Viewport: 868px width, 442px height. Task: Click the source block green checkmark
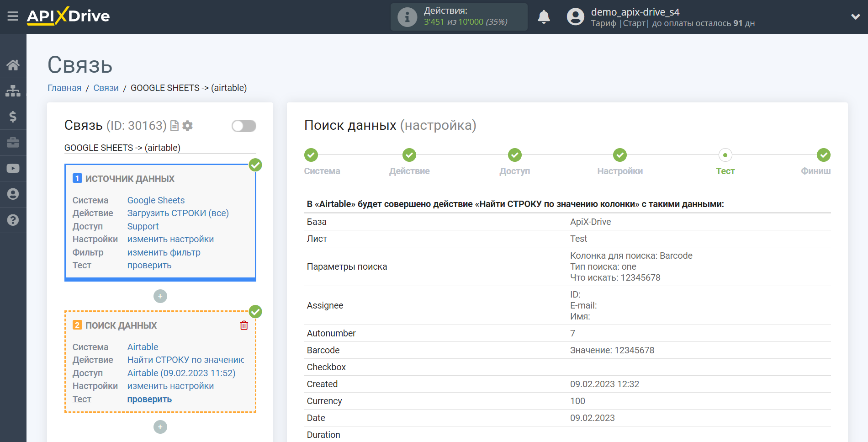255,165
